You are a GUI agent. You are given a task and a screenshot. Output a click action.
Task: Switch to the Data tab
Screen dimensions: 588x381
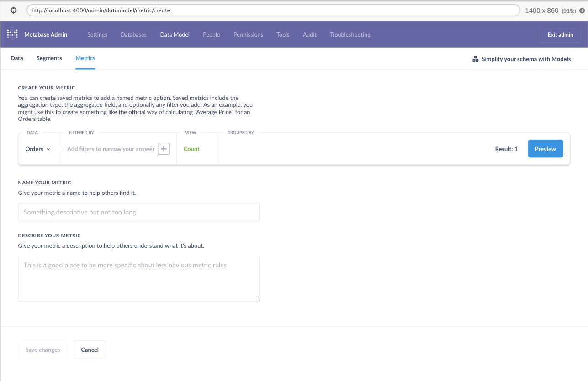(x=16, y=58)
